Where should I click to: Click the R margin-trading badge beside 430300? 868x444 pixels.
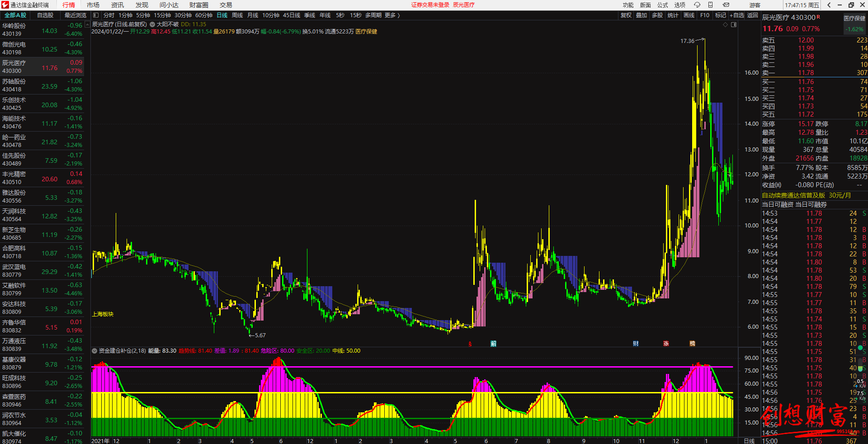(818, 17)
